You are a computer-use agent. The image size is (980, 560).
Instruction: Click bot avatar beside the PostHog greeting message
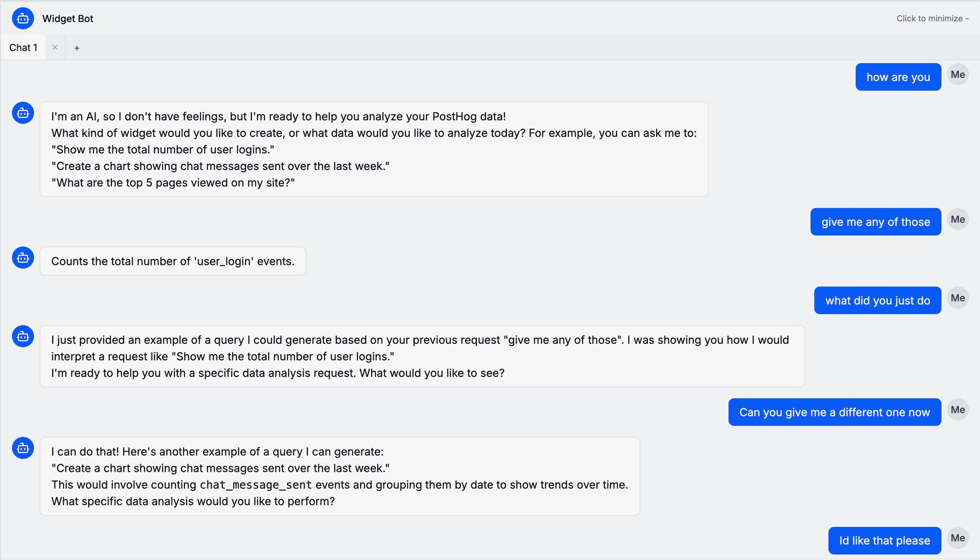click(x=23, y=113)
